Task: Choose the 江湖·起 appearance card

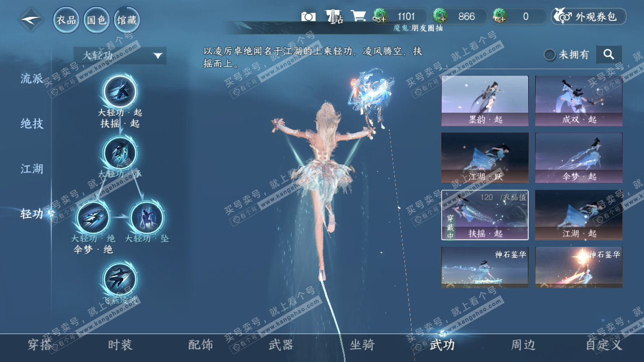Action: (x=579, y=215)
